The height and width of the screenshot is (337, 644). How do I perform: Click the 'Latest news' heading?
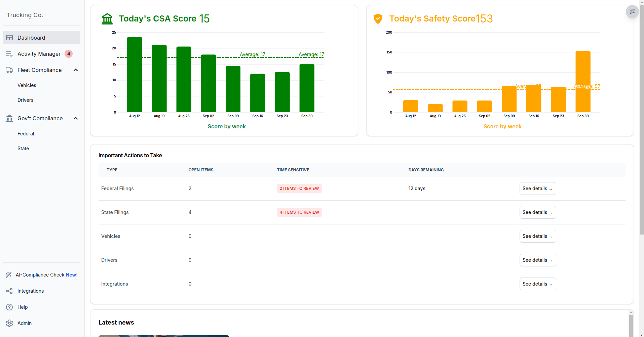pyautogui.click(x=116, y=323)
